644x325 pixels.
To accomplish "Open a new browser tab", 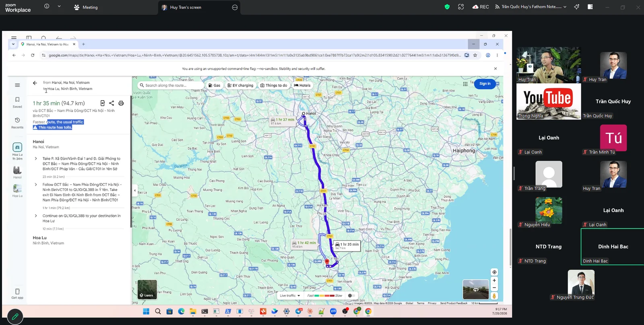I will point(83,44).
